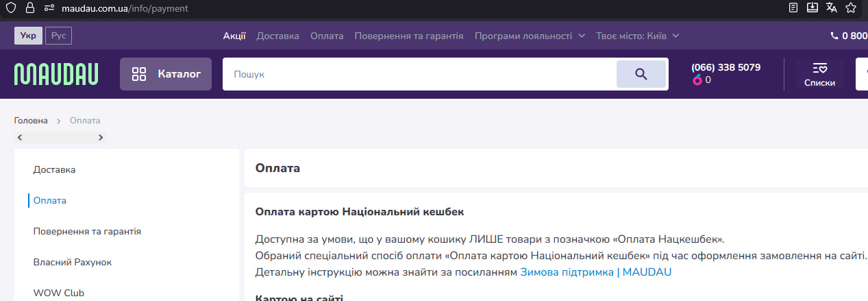Image resolution: width=868 pixels, height=301 pixels.
Task: Click the Оплата page heading
Action: click(277, 168)
